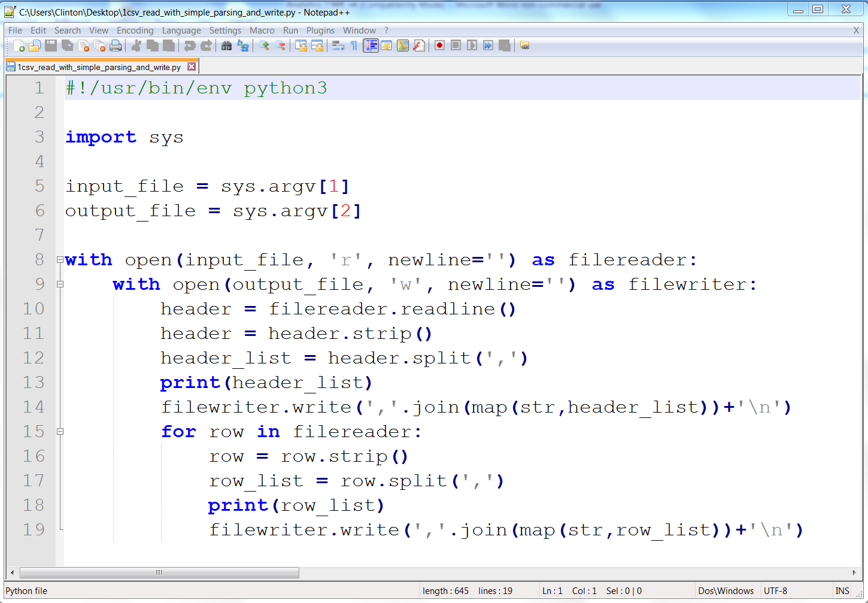The image size is (868, 603).
Task: Collapse the code fold at line 8
Action: tap(59, 259)
